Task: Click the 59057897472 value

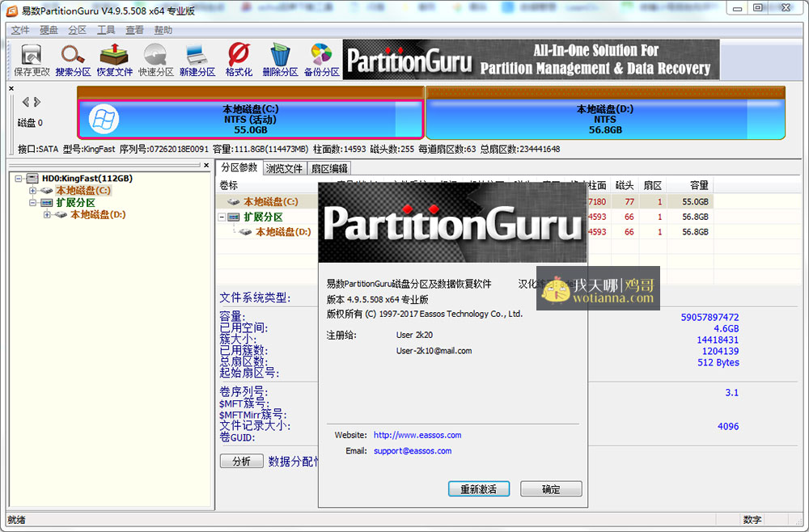Action: coord(710,317)
